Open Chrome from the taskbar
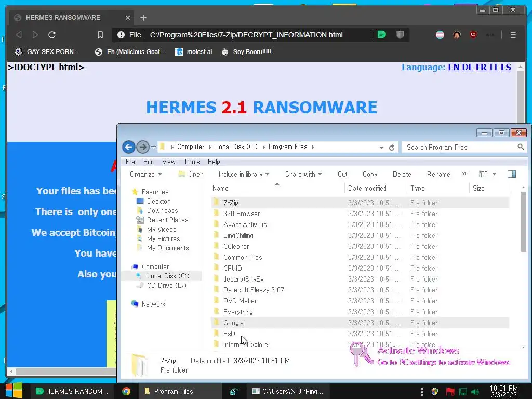 point(126,391)
